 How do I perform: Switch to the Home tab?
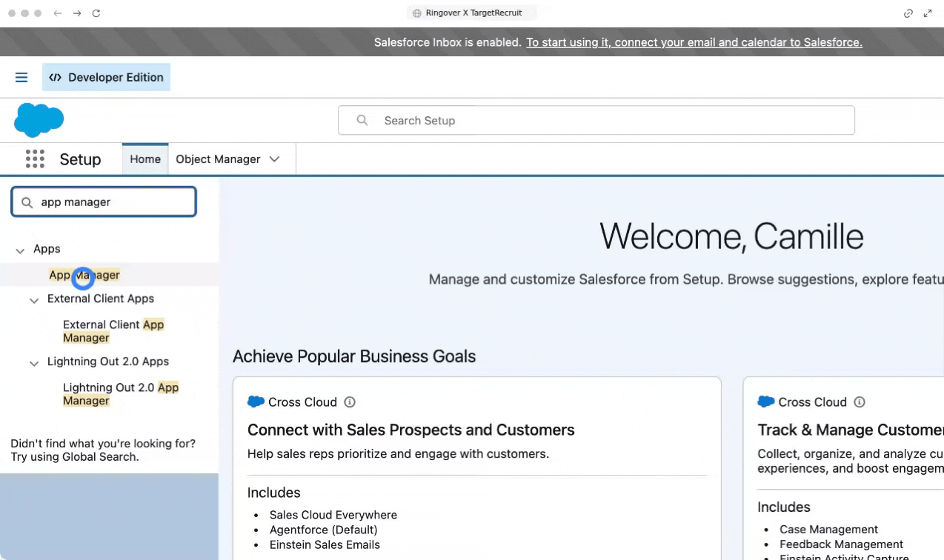[x=145, y=159]
